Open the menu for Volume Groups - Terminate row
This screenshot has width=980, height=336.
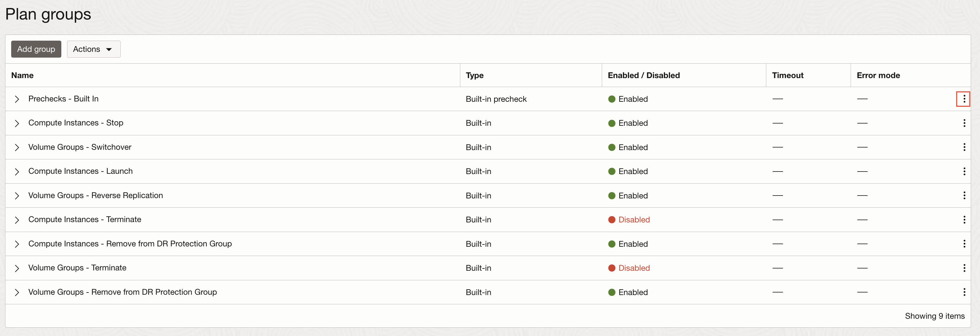pyautogui.click(x=964, y=268)
